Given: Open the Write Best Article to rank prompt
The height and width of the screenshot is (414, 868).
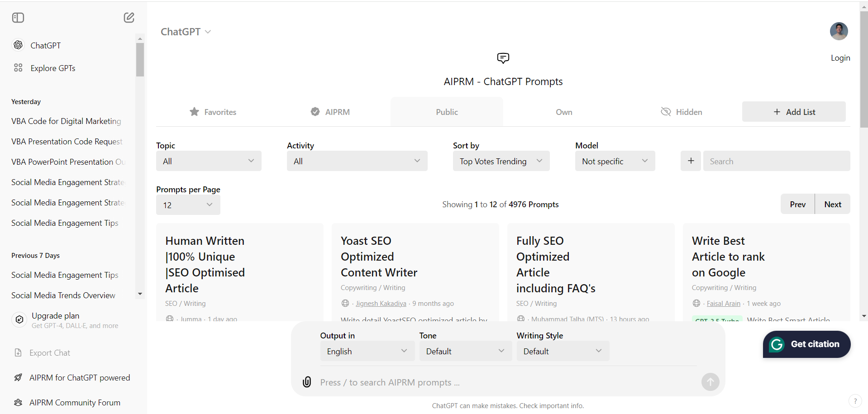Looking at the screenshot, I should point(728,257).
